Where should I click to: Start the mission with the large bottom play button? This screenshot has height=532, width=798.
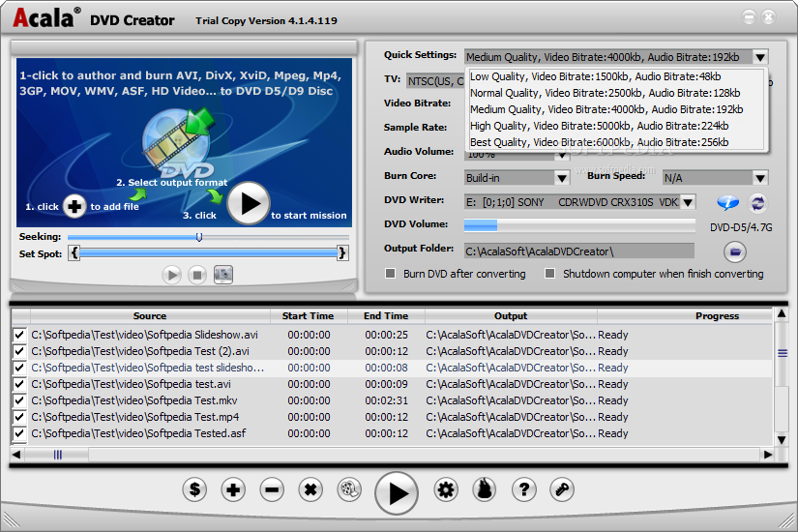[397, 492]
